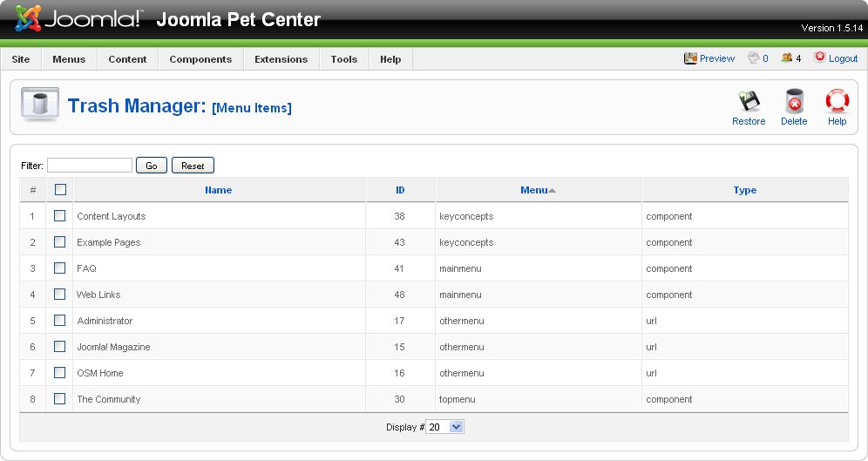Select the FAQ row checkbox
Screen dimensions: 868x461
coord(60,268)
